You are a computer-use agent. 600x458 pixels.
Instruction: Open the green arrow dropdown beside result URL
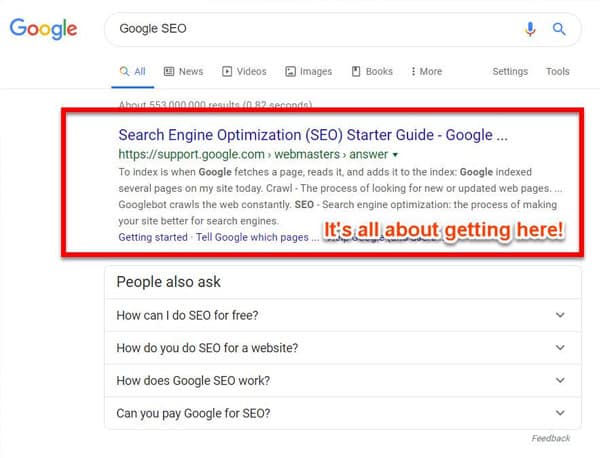pyautogui.click(x=396, y=155)
